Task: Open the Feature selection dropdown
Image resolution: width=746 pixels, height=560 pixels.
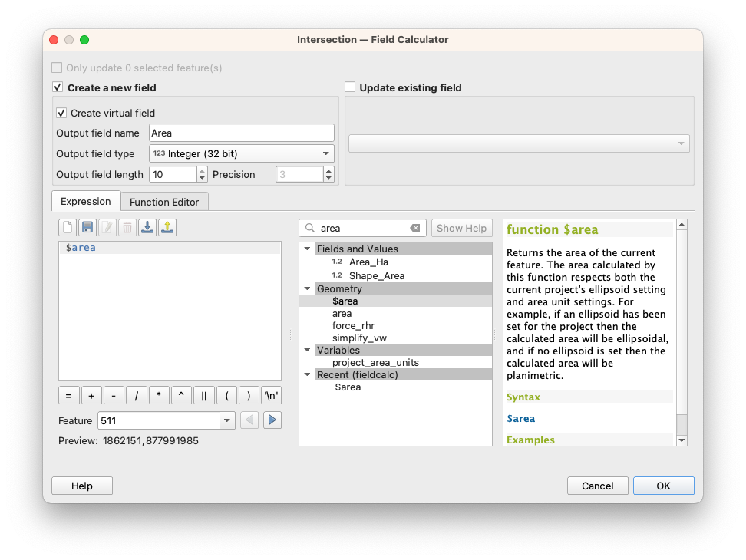Action: pos(226,420)
